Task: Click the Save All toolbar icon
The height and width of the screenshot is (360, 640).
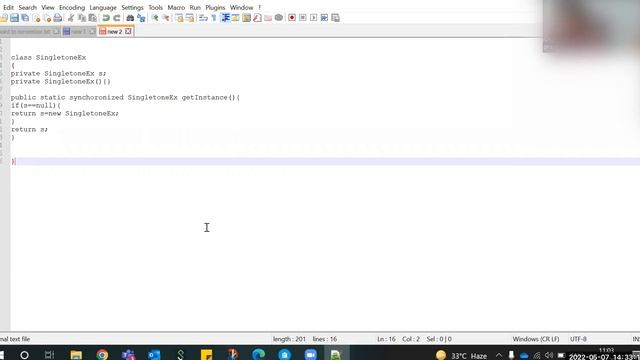Action: 25,18
